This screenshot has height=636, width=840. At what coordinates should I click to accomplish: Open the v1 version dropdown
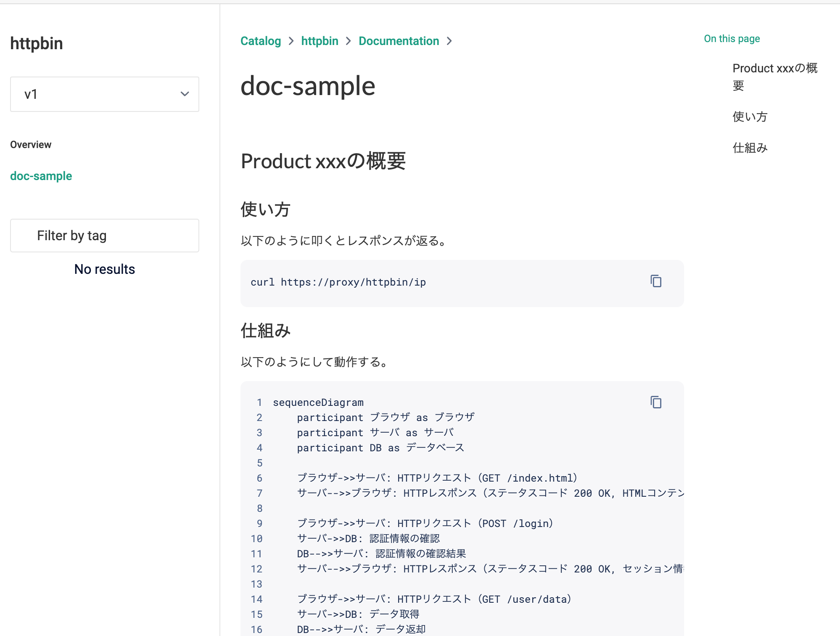[x=104, y=94]
